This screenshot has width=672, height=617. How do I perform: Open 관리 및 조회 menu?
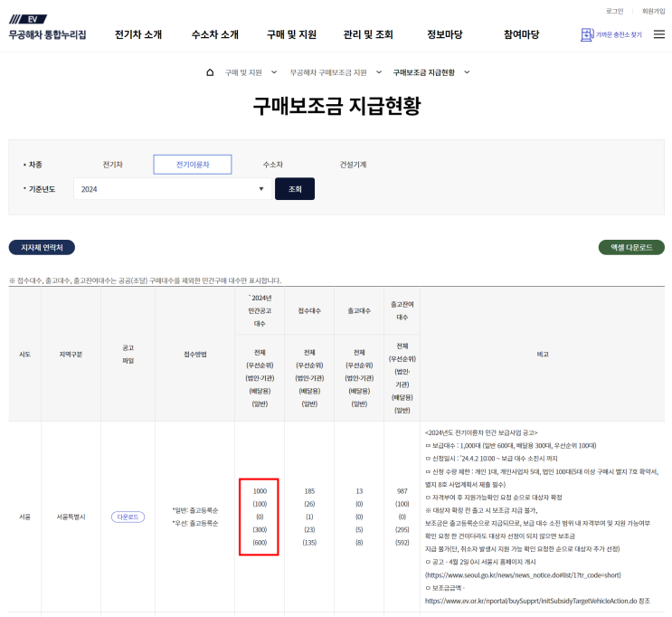click(368, 34)
